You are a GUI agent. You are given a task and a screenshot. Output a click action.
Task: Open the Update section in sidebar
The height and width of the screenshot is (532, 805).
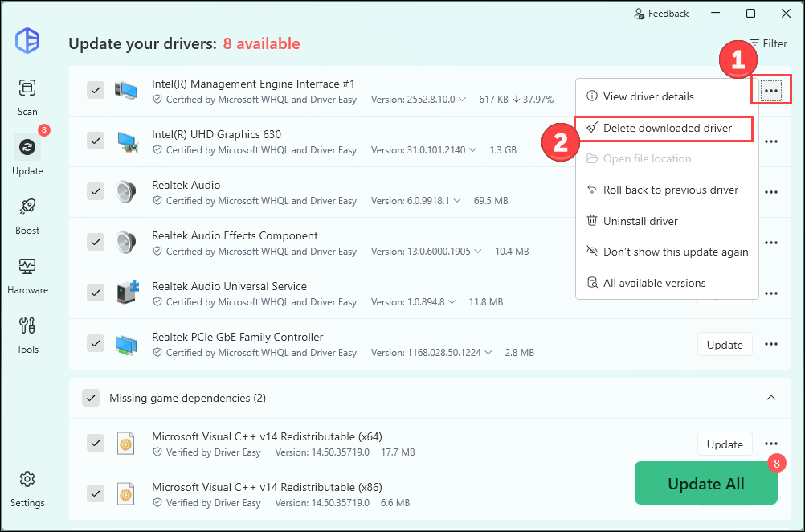point(27,155)
